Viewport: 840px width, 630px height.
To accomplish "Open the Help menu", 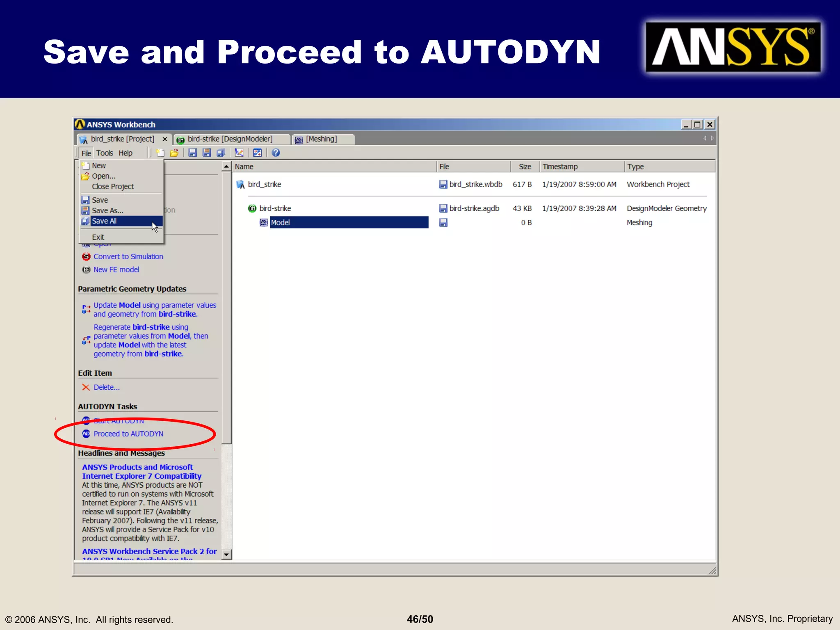I will coord(126,153).
